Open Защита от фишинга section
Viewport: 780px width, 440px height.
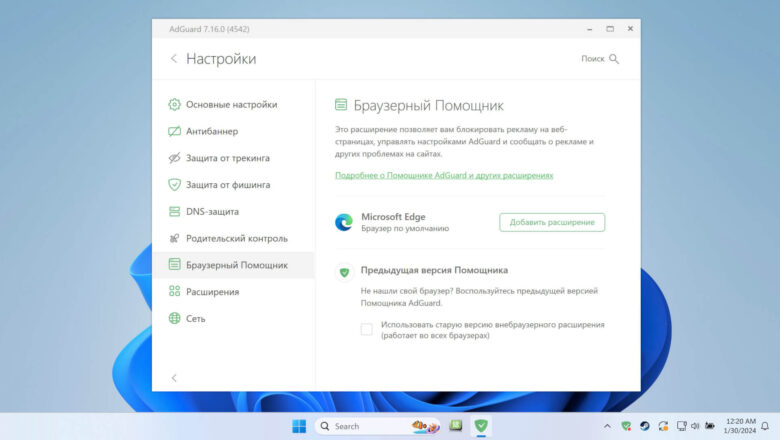point(228,185)
